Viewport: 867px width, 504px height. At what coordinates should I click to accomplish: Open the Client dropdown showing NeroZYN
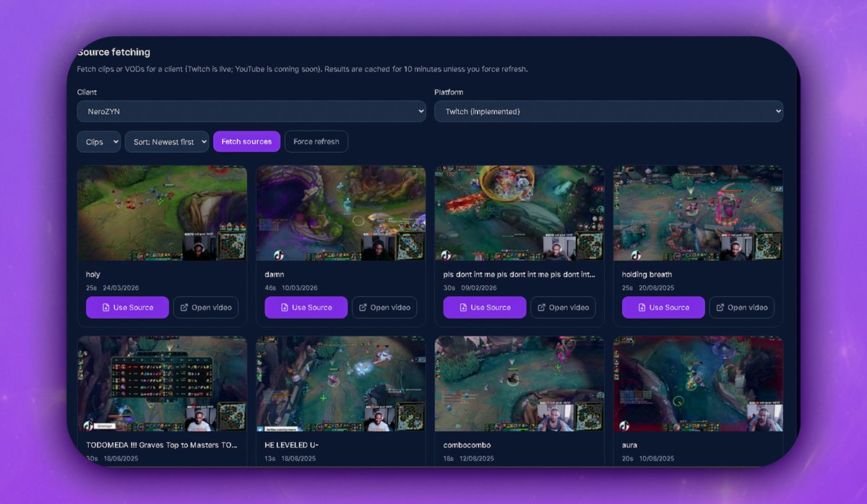tap(251, 111)
